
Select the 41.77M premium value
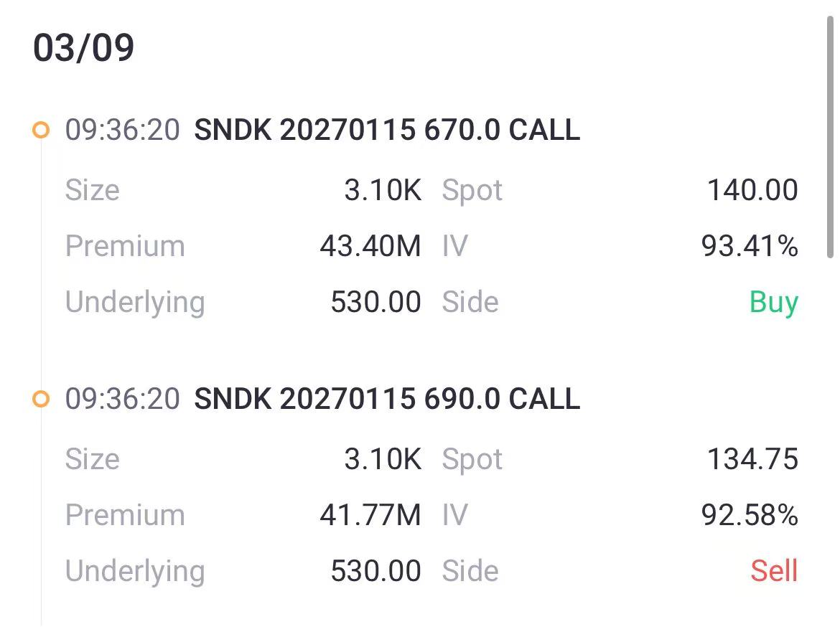pyautogui.click(x=370, y=515)
